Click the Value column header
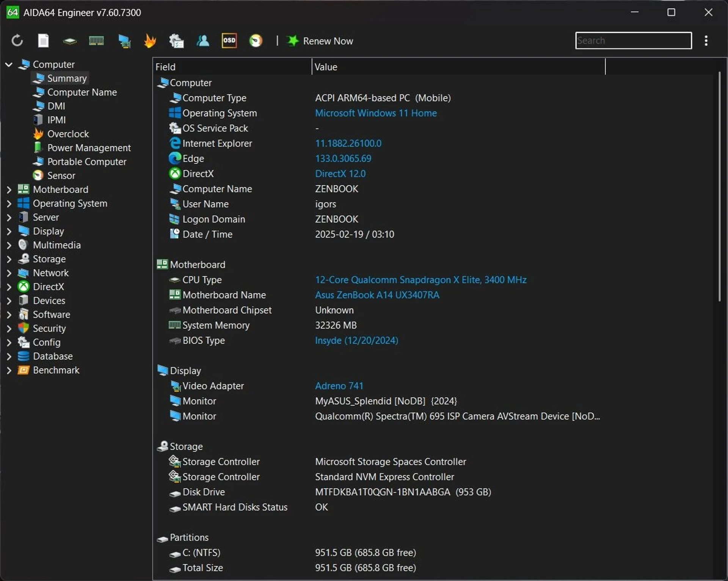The height and width of the screenshot is (581, 728). click(458, 67)
